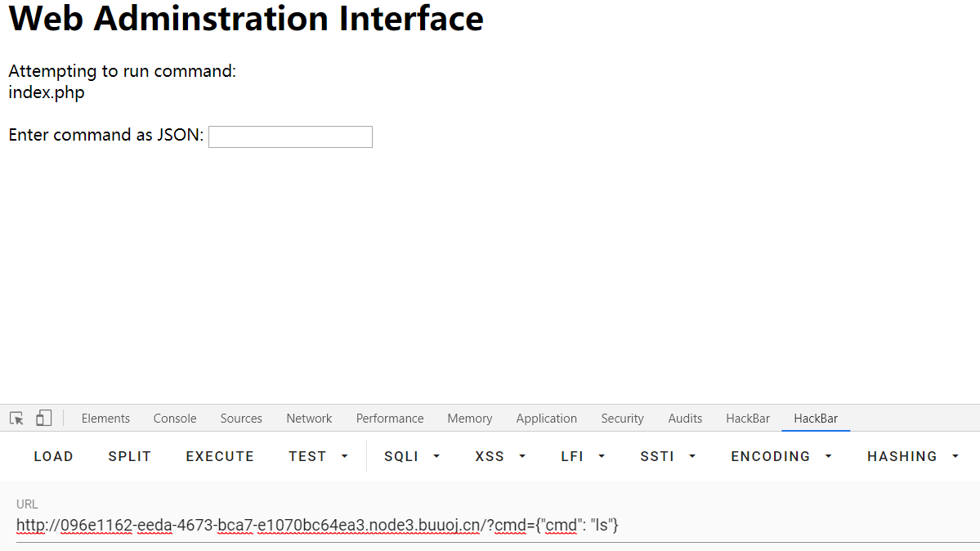Click the SPLIT button
The image size is (980, 551).
(x=130, y=456)
